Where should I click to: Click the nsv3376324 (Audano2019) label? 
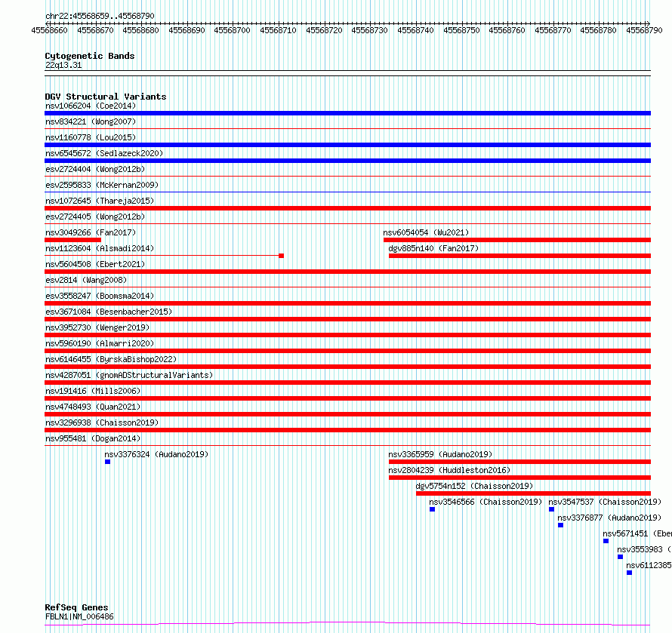pos(156,454)
